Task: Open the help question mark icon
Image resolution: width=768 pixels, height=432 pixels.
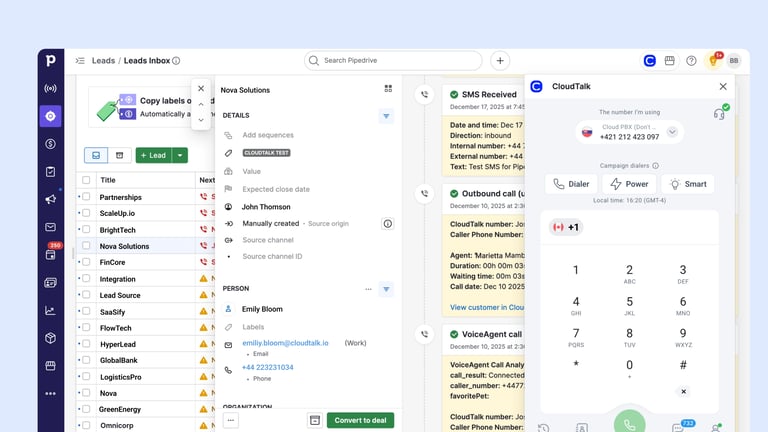Action: point(691,61)
